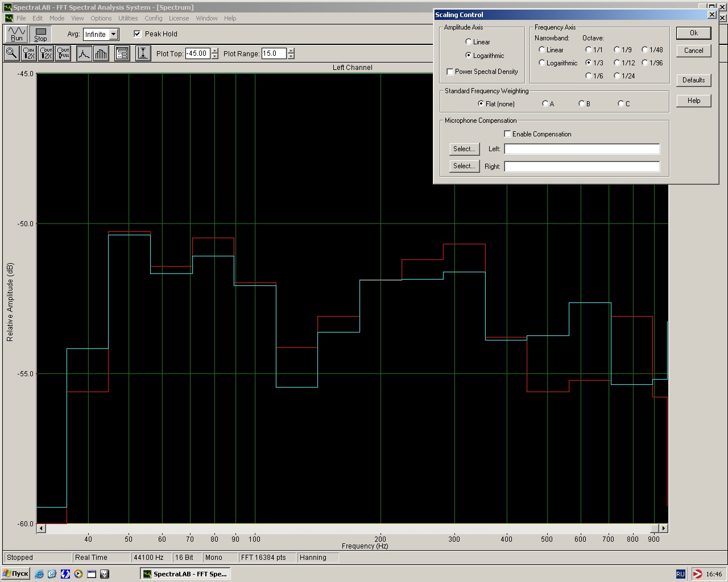Open the Config menu
This screenshot has height=582, width=728.
click(153, 18)
